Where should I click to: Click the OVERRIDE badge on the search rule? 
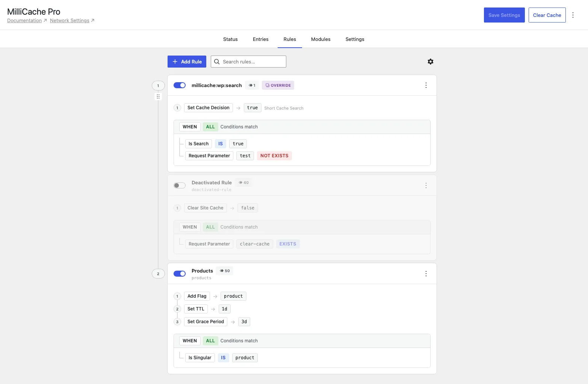point(278,85)
